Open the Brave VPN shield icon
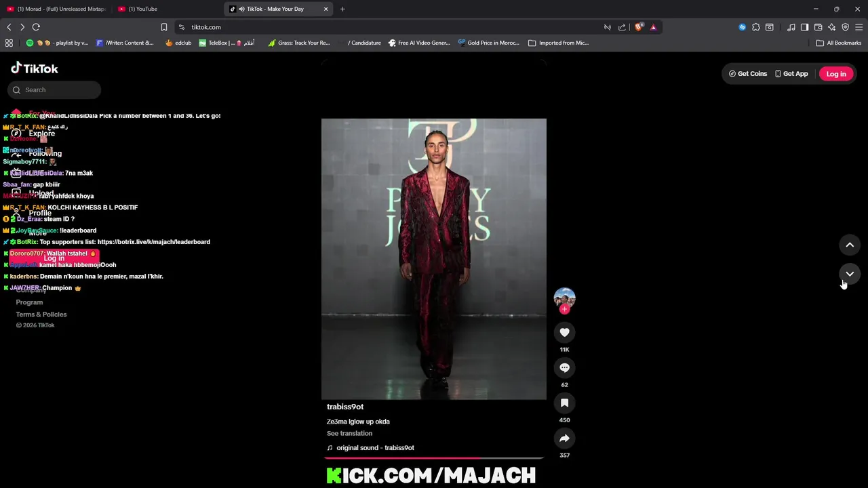Viewport: 868px width, 488px height. [x=845, y=27]
